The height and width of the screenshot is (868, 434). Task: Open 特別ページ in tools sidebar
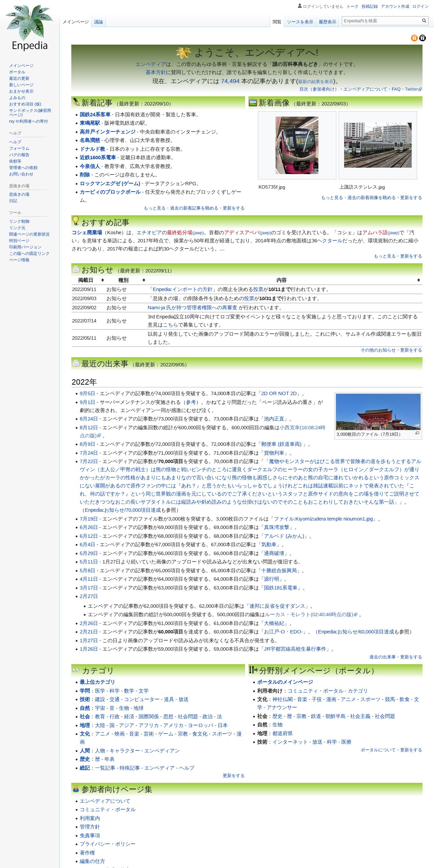coord(19,241)
